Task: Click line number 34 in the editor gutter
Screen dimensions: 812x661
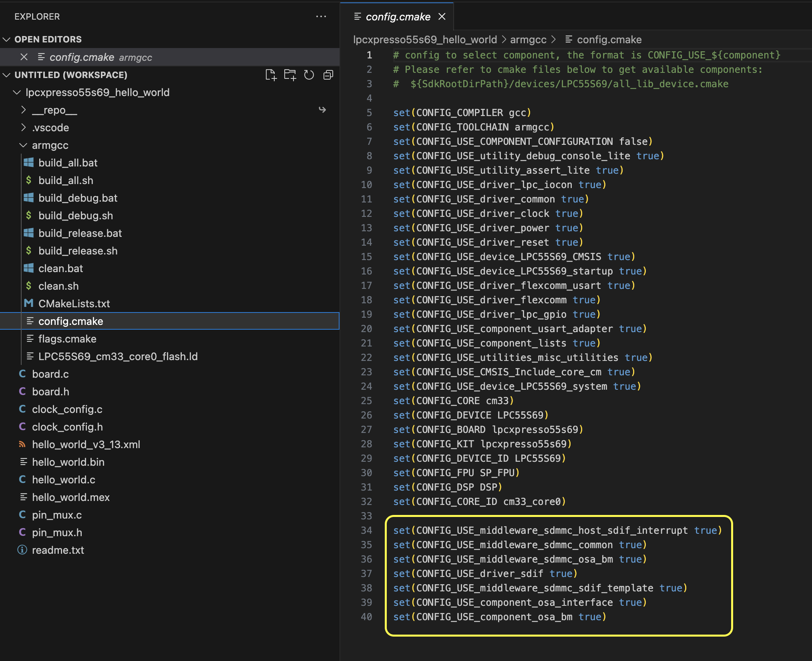Action: tap(366, 530)
